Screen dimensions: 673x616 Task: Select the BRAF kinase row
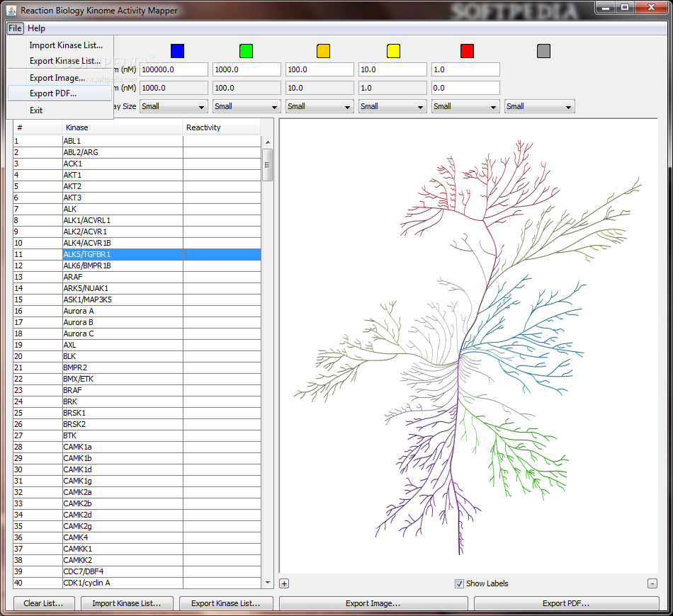[x=137, y=390]
